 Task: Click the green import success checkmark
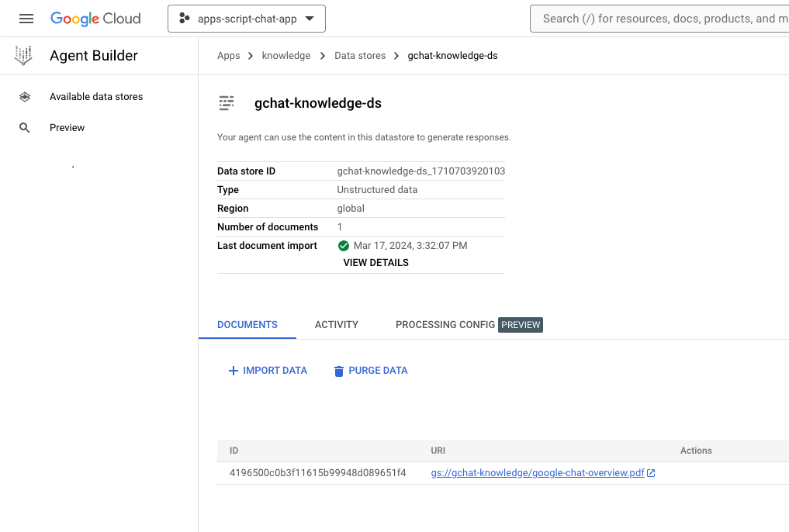point(344,246)
